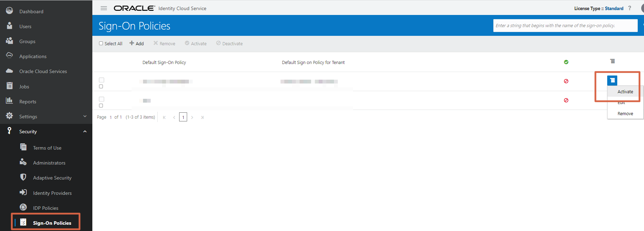The height and width of the screenshot is (231, 644).
Task: Click the help question mark icon
Action: click(629, 8)
